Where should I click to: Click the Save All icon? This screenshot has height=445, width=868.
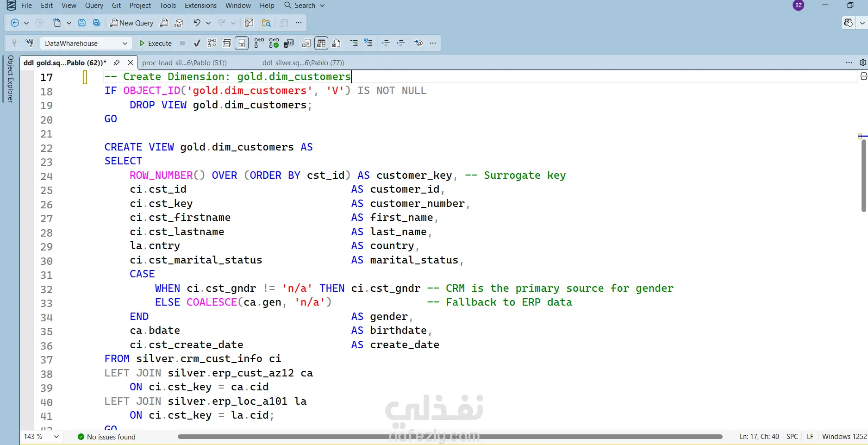pyautogui.click(x=97, y=23)
